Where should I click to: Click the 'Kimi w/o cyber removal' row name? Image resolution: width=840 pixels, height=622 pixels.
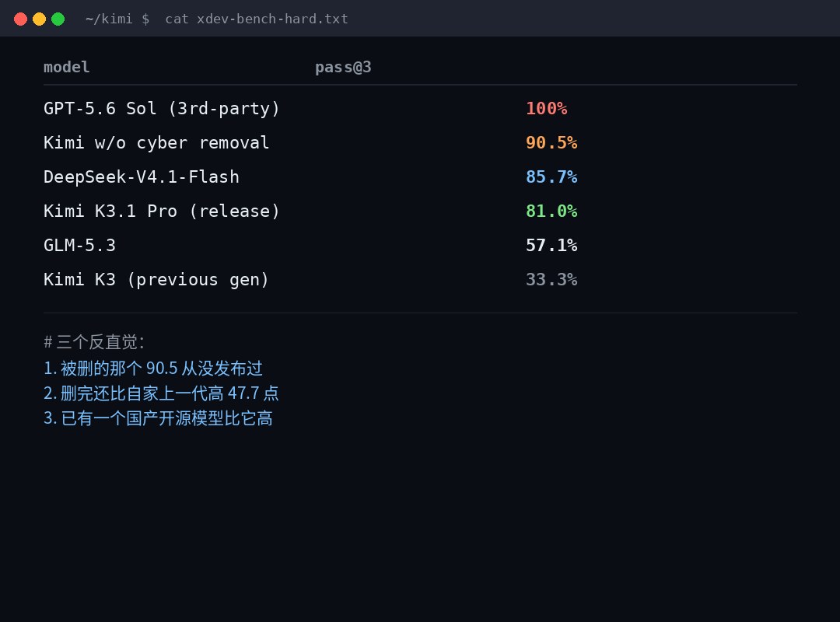[156, 142]
